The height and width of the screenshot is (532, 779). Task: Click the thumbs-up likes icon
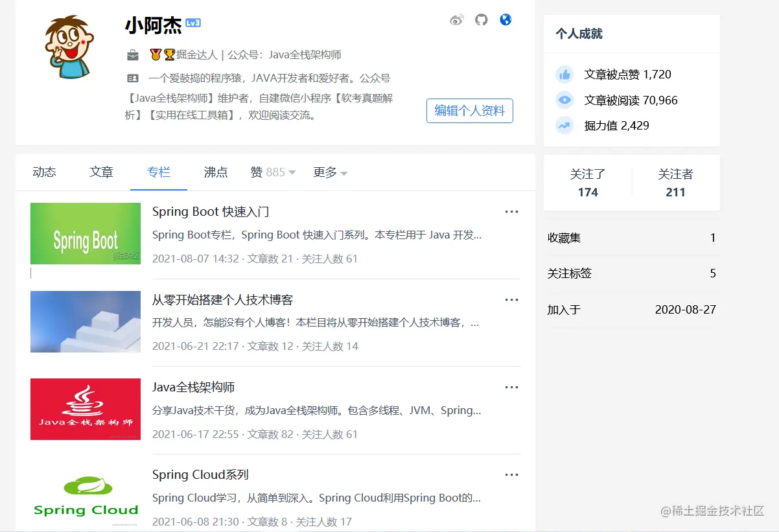point(565,75)
